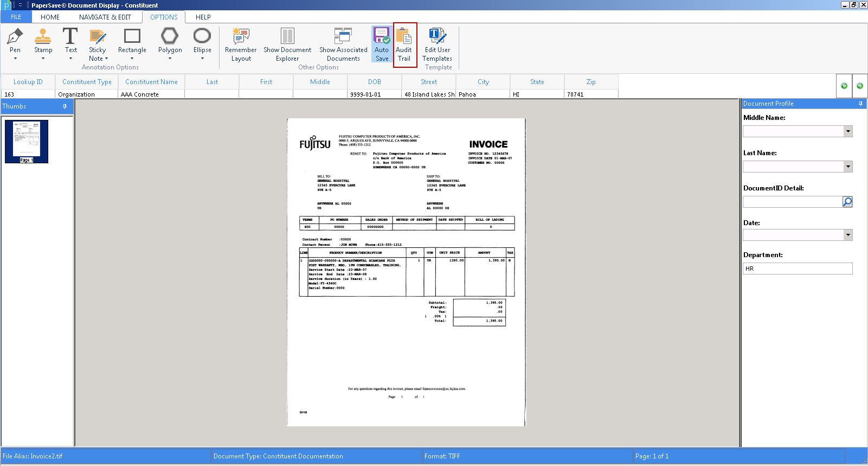
Task: Open the Audit Trail
Action: (x=404, y=44)
